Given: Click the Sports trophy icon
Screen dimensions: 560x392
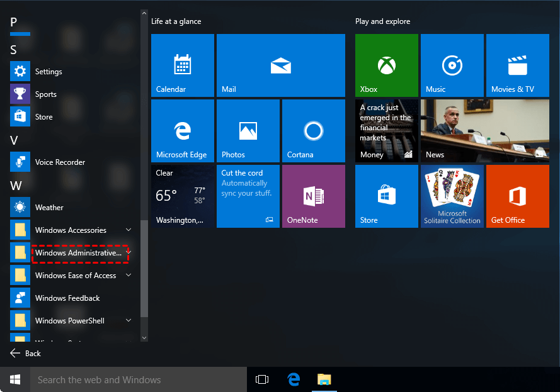Looking at the screenshot, I should point(20,94).
